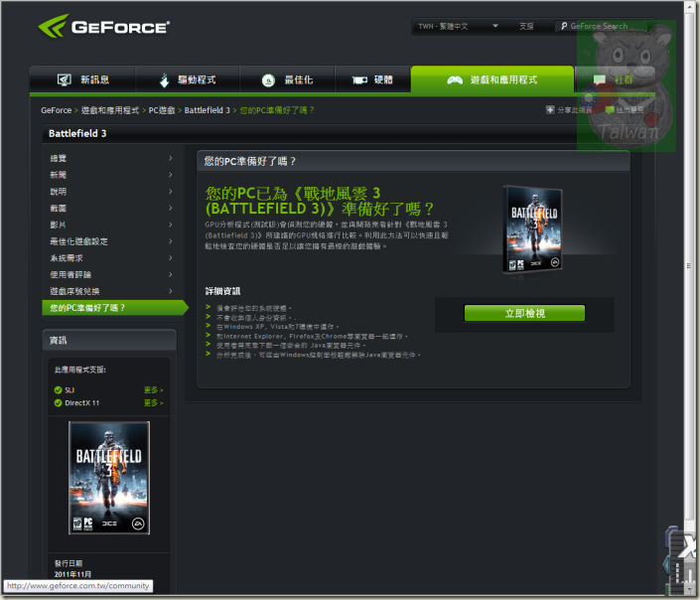Open the 總覽 sidebar item
The width and height of the screenshot is (700, 600).
pos(111,158)
